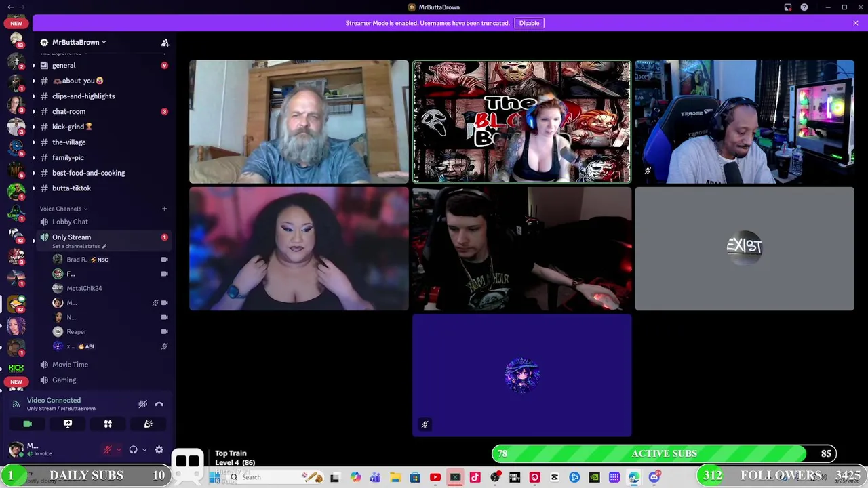
Task: Focus the highlighted horror-background video tile
Action: click(x=521, y=122)
